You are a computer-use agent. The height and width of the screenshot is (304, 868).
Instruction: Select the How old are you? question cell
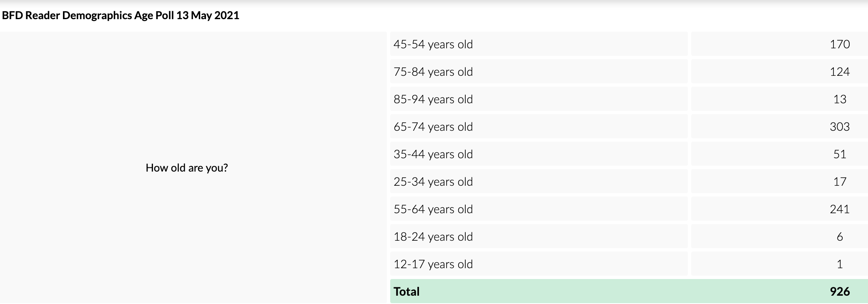tap(187, 168)
